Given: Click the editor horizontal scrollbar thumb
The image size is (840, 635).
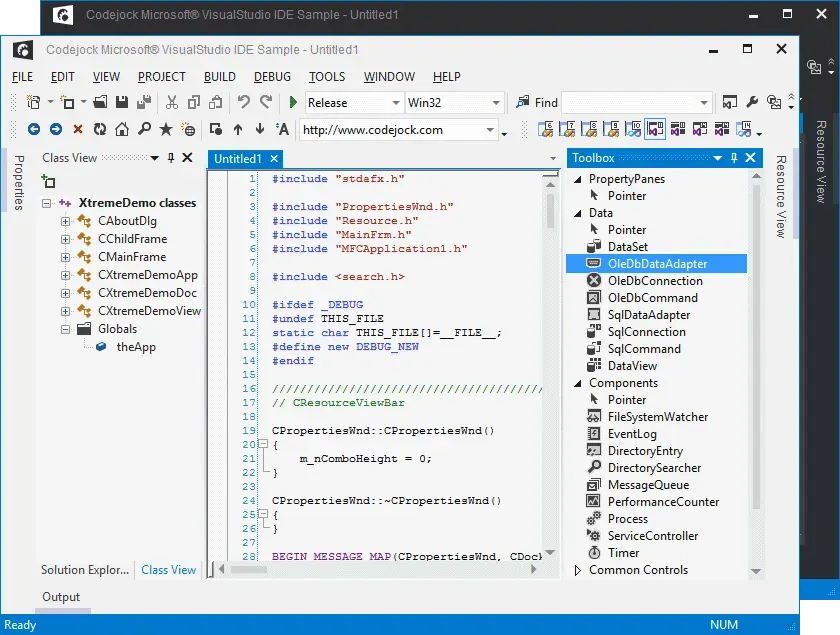Looking at the screenshot, I should pos(249,570).
